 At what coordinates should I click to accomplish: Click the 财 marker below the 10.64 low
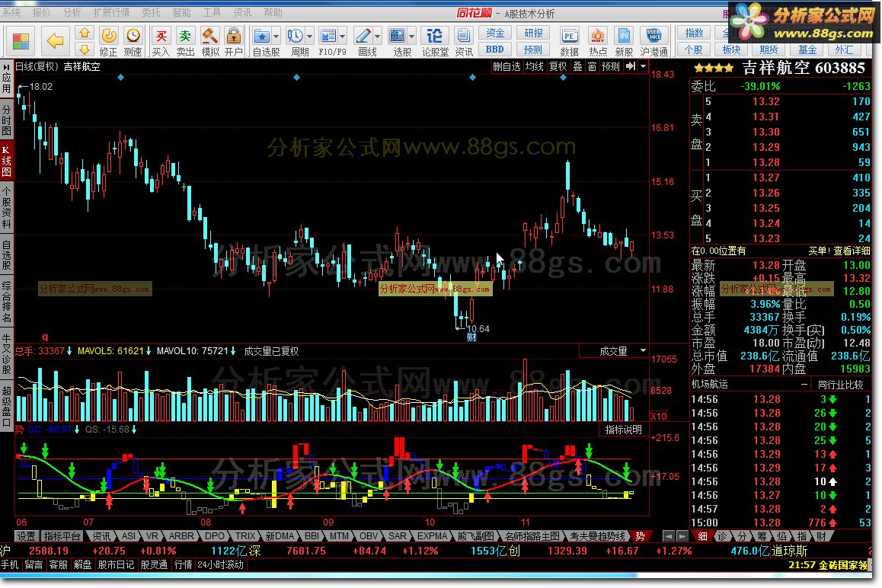click(x=471, y=337)
